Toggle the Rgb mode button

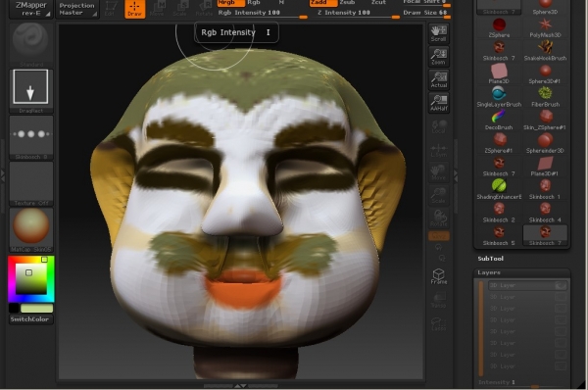tap(254, 3)
